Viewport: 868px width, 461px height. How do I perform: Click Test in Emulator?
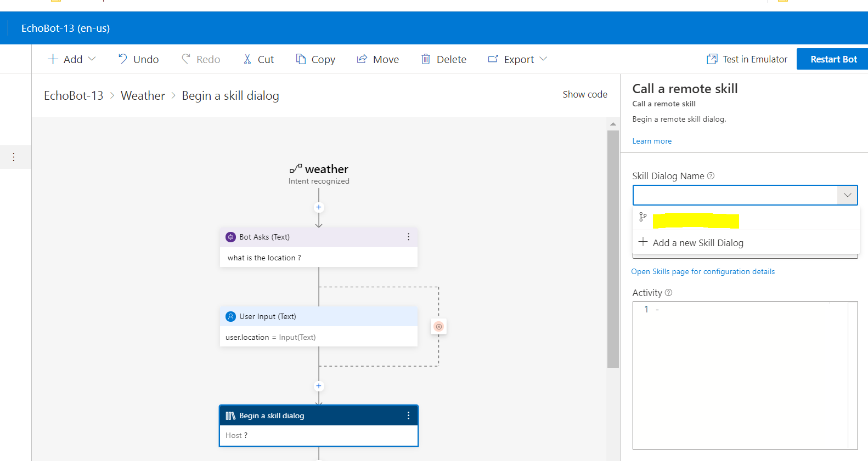747,59
